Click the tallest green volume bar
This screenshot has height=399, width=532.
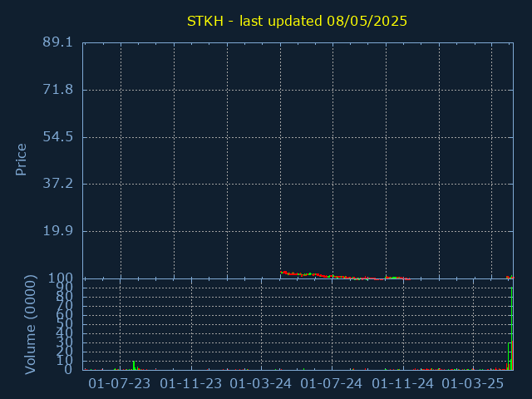(x=512, y=328)
